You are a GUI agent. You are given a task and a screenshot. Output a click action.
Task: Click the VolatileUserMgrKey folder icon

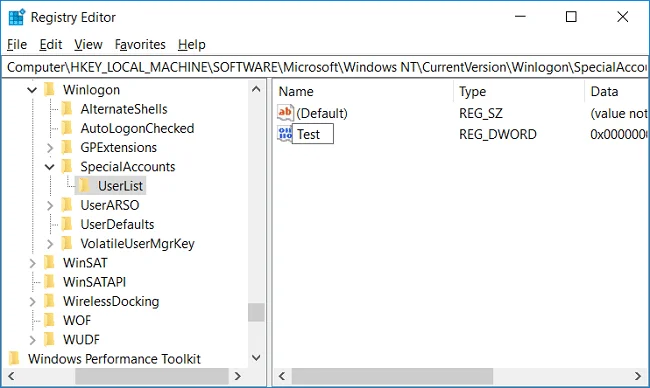tap(67, 243)
